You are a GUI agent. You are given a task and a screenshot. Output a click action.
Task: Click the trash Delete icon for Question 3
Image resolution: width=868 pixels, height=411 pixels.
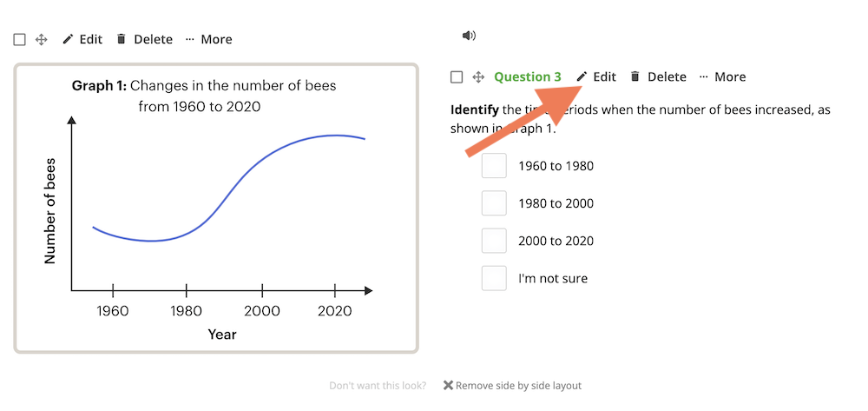click(635, 77)
